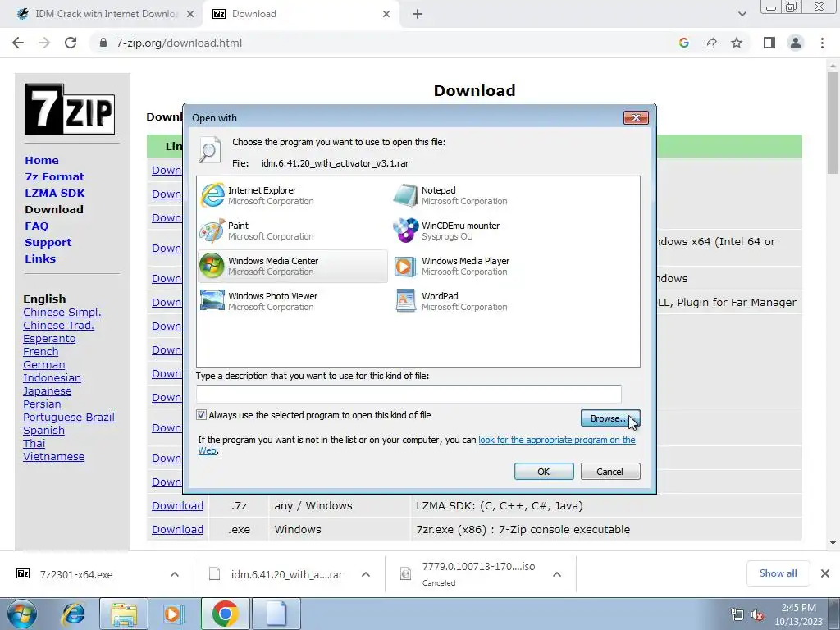Viewport: 840px width, 630px height.
Task: Open a new Chrome tab
Action: tap(418, 14)
